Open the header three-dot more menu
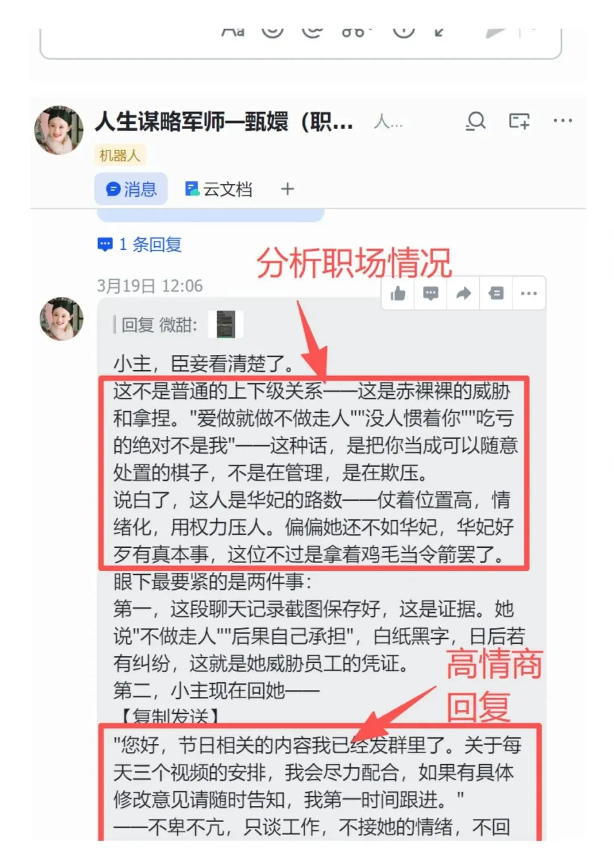 [562, 121]
